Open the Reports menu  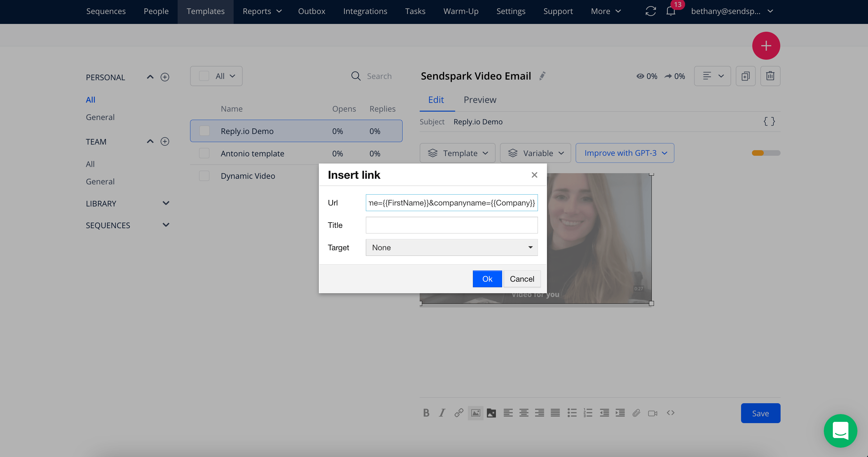262,11
